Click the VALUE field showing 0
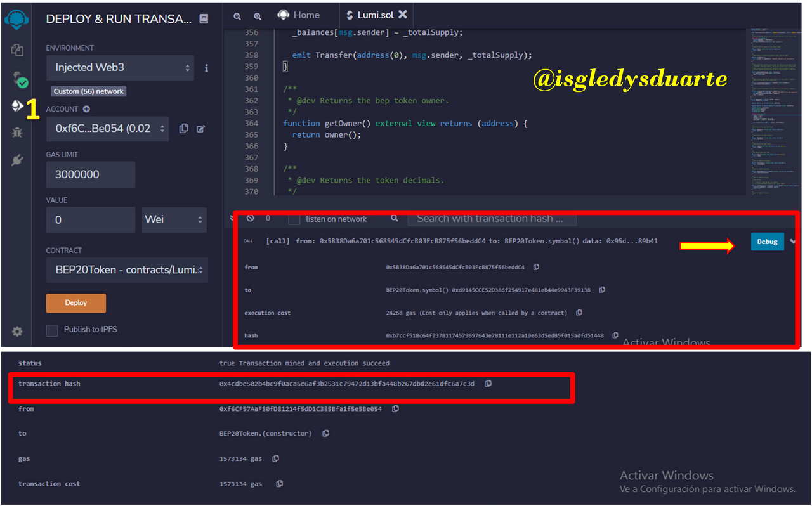 (91, 220)
